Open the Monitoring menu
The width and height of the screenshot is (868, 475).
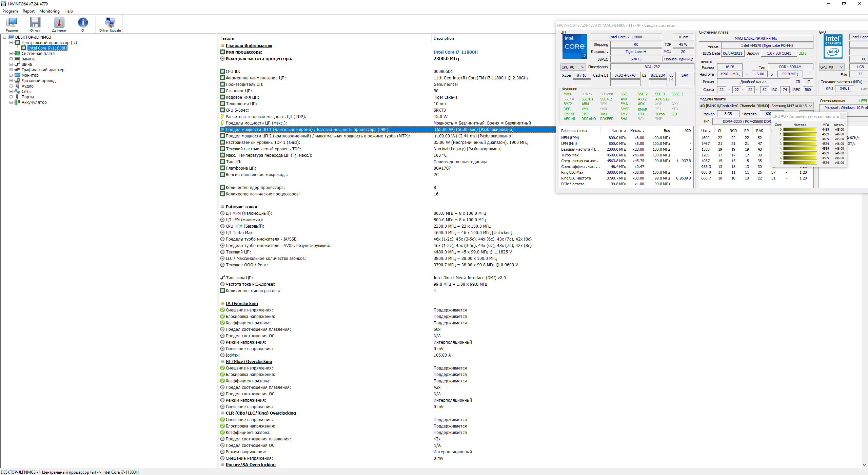pyautogui.click(x=50, y=11)
